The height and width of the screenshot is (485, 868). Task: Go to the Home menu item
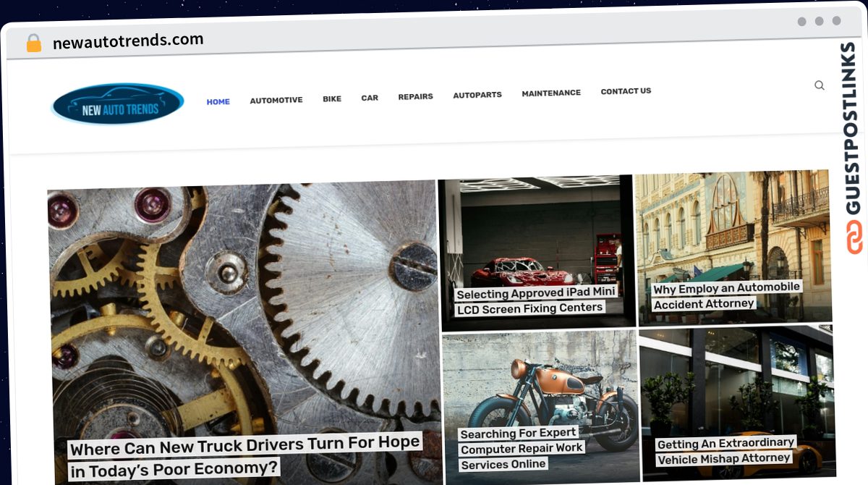coord(218,102)
